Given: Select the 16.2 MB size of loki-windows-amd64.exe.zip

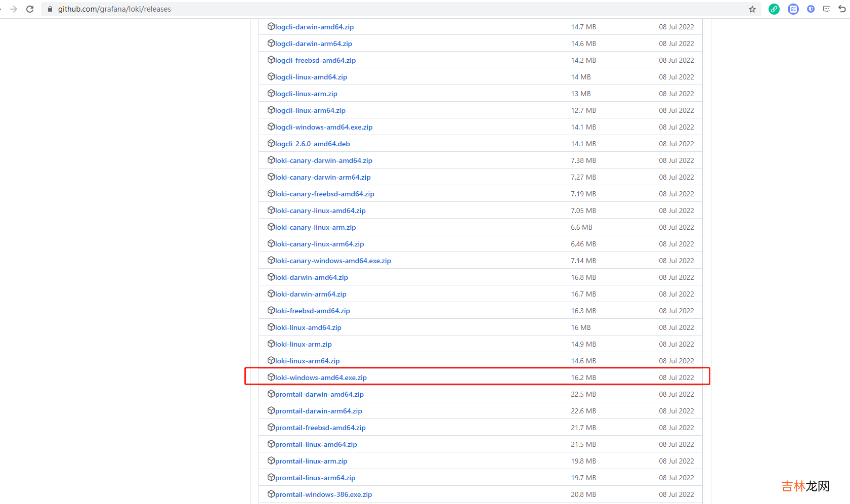Looking at the screenshot, I should [x=583, y=377].
